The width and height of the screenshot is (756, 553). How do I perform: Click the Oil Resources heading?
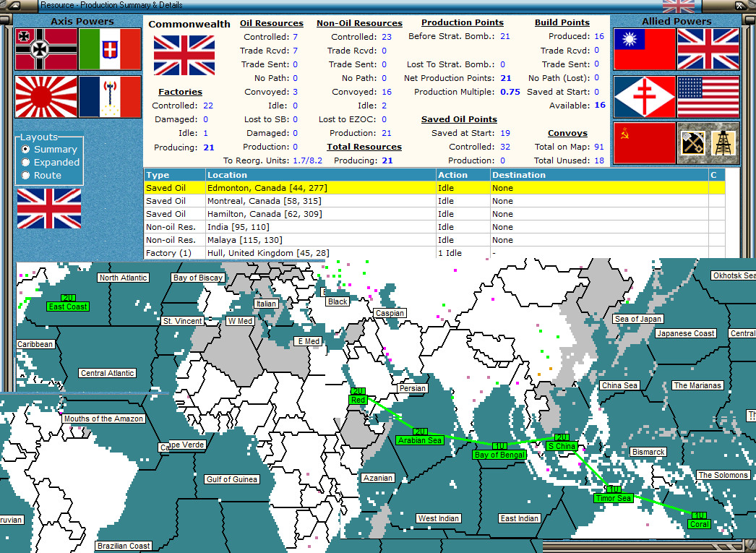tap(272, 23)
